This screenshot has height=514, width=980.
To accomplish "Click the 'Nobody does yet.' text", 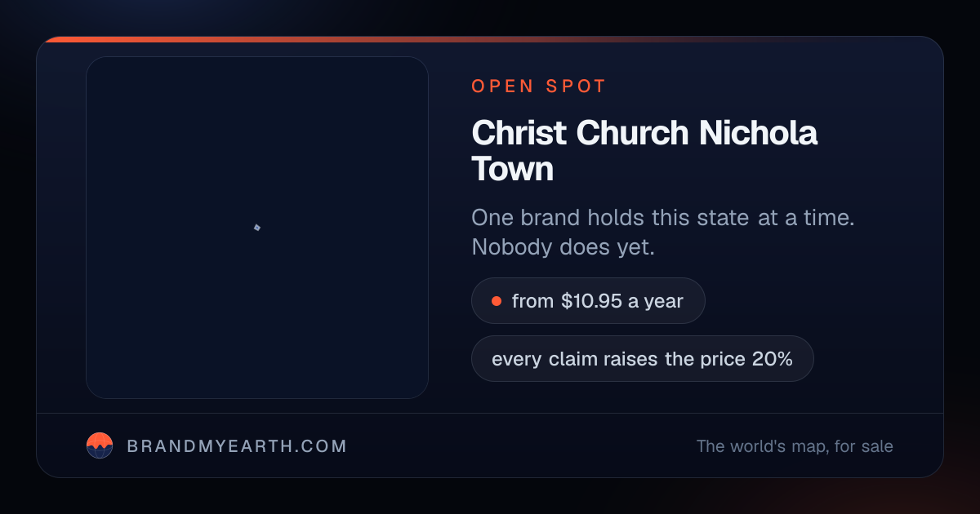I will tap(563, 247).
